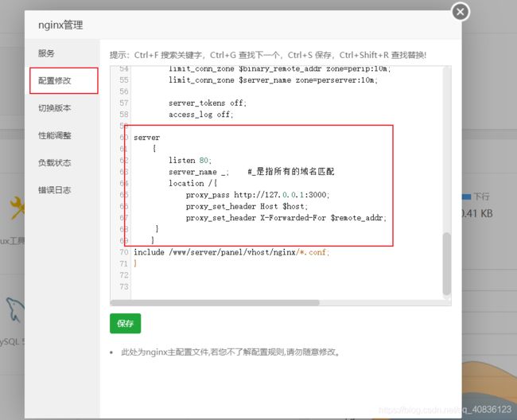
Task: Click the 'server_tokens off;' line
Action: click(x=208, y=103)
